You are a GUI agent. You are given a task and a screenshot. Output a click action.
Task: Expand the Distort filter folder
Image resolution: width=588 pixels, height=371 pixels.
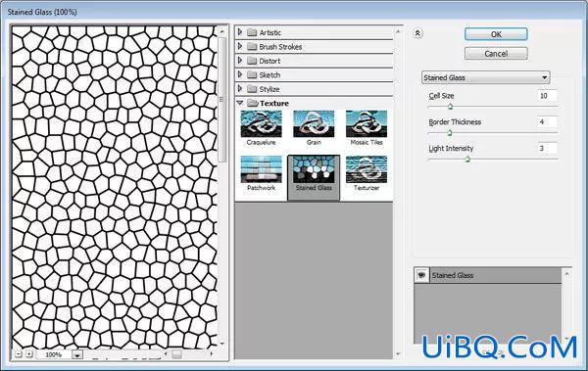240,61
